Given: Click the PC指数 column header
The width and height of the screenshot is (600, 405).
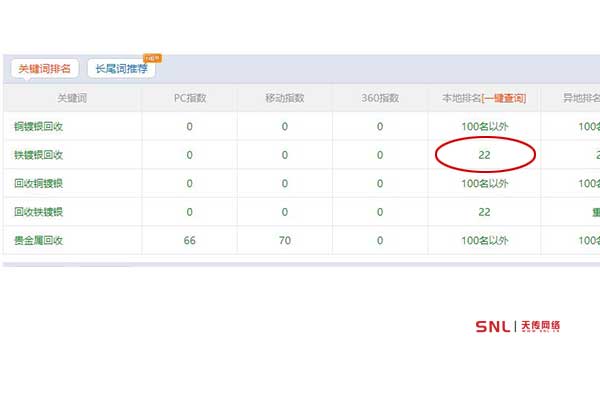Looking at the screenshot, I should (189, 98).
